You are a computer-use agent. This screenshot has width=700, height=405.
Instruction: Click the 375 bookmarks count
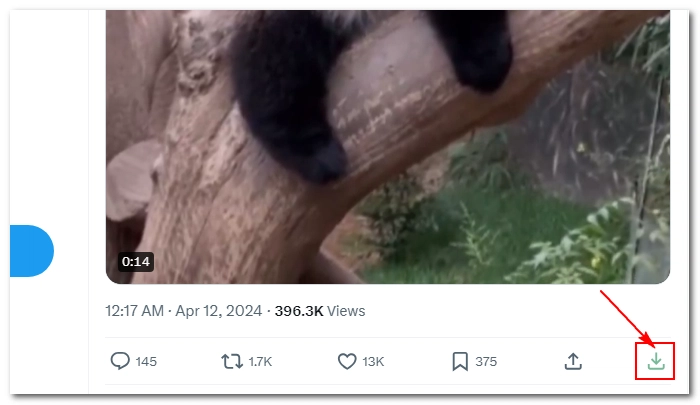pyautogui.click(x=486, y=361)
